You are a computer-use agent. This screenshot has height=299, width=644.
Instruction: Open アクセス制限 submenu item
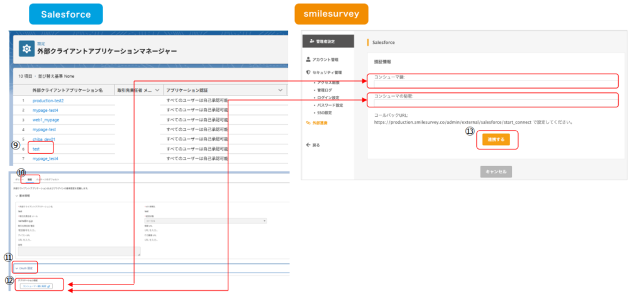pos(328,82)
